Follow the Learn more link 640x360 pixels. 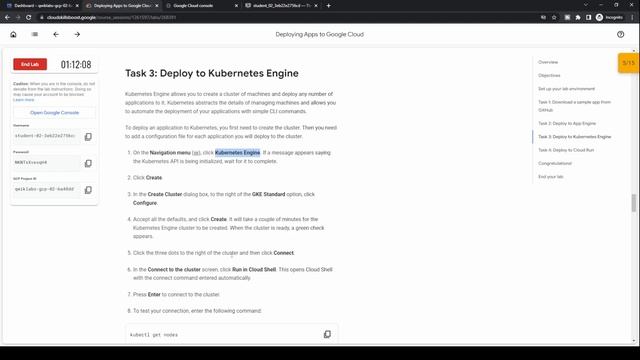[x=24, y=100]
